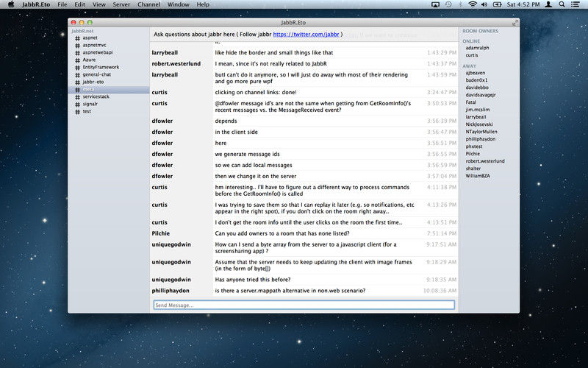This screenshot has height=368, width=588.
Task: Select the aspnetwebapi channel
Action: click(98, 52)
